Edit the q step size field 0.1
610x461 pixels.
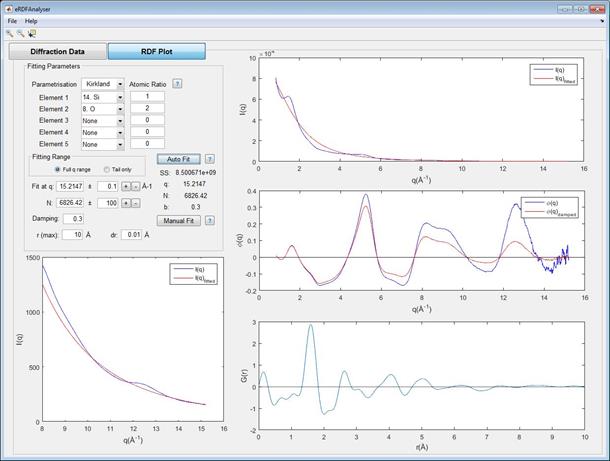[x=108, y=186]
